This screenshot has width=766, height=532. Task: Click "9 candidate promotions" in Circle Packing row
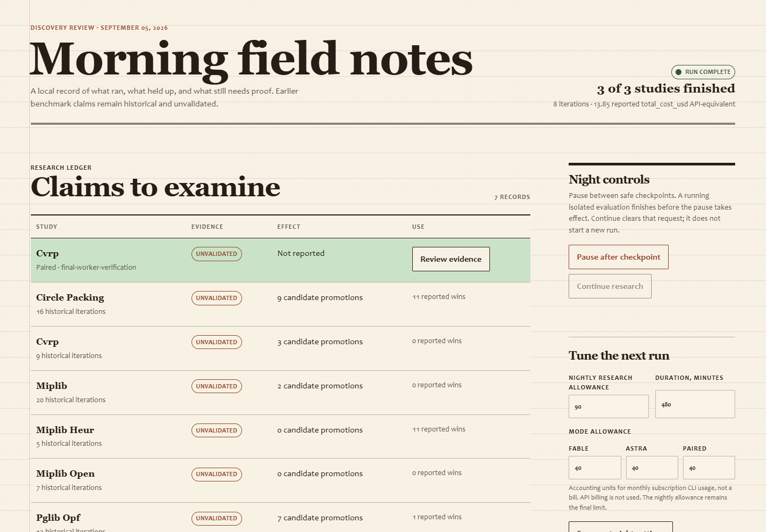click(320, 297)
